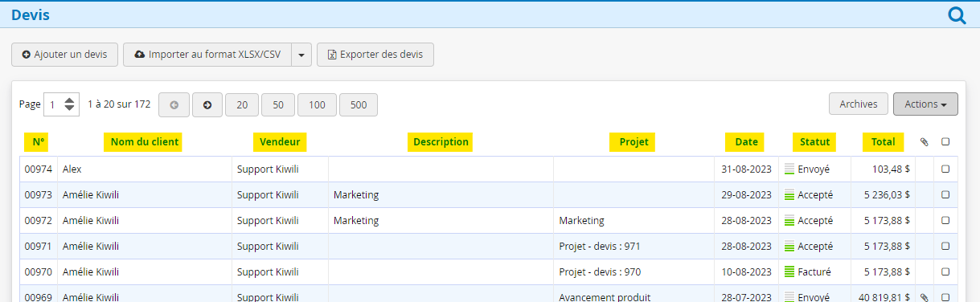Sort by the Description column
980x302 pixels.
pyautogui.click(x=441, y=142)
